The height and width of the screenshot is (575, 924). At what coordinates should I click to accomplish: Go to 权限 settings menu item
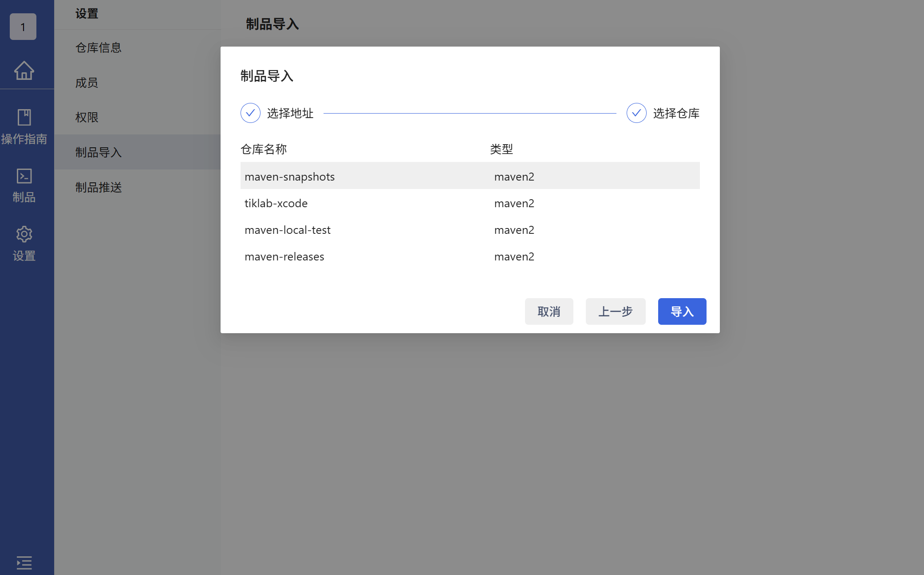[87, 117]
